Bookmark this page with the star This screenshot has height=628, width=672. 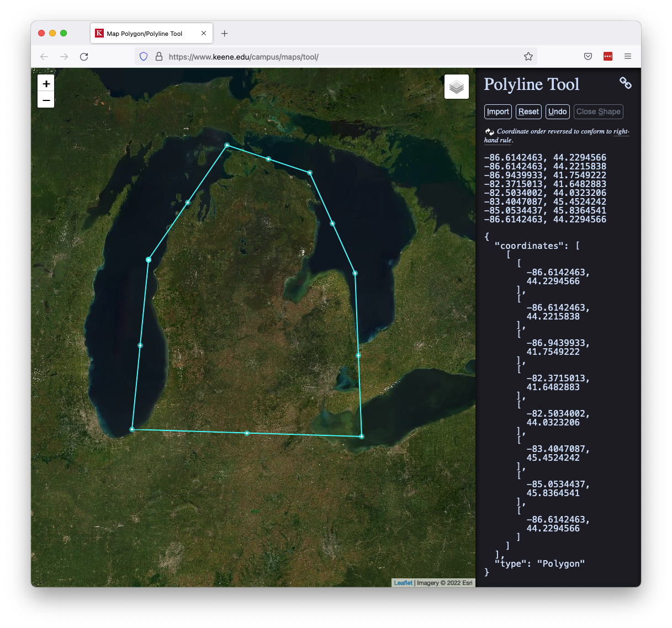coord(528,56)
